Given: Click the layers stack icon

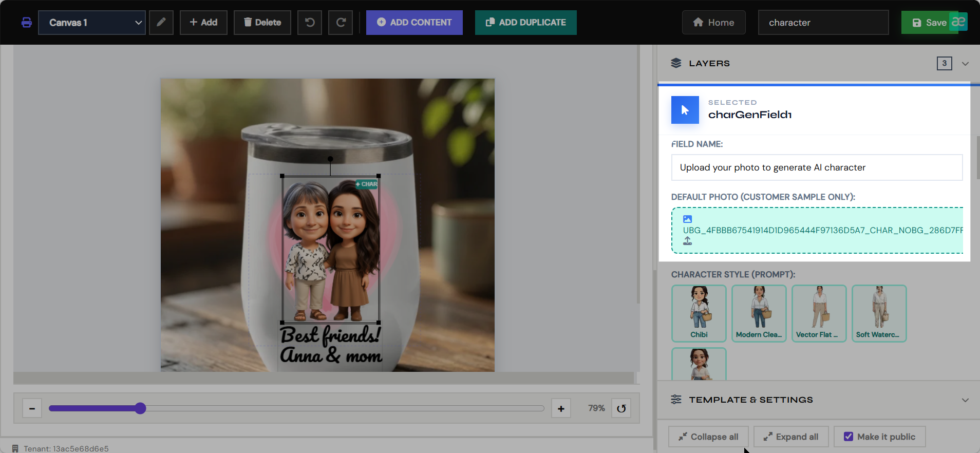Looking at the screenshot, I should point(676,63).
